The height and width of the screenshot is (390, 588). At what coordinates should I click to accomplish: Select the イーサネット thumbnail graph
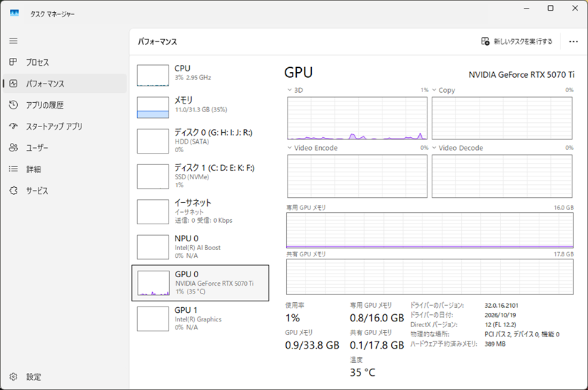click(153, 211)
